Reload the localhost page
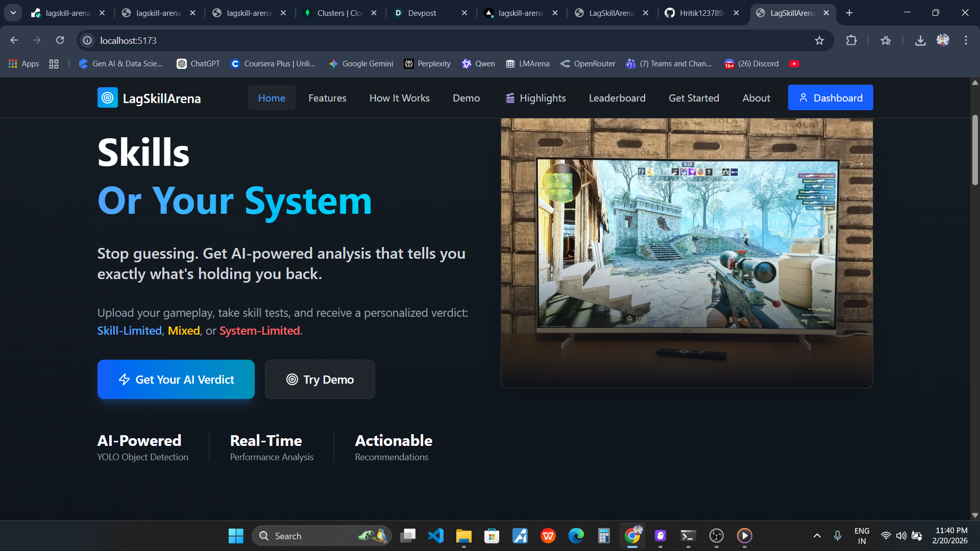Viewport: 980px width, 551px height. coord(60,40)
